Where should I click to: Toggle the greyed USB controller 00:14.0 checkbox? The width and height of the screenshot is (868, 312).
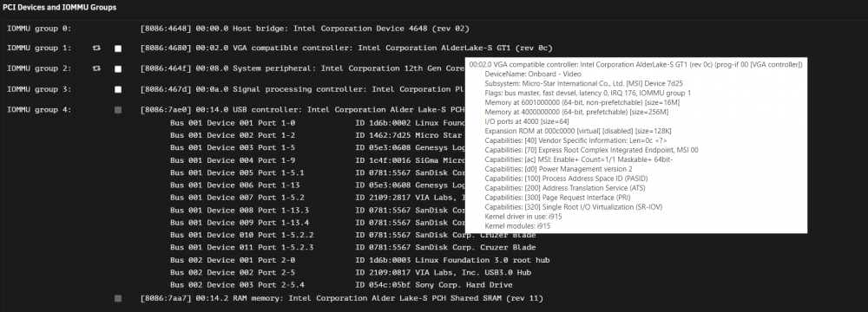pyautogui.click(x=118, y=110)
